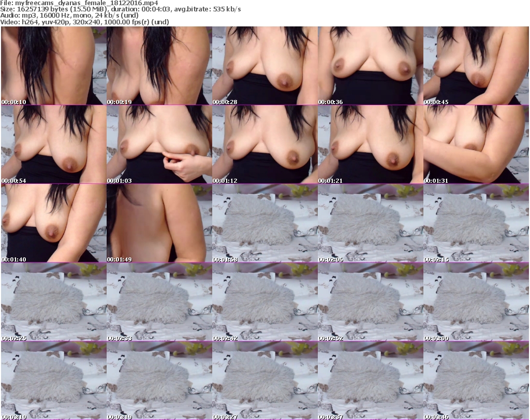Select the thumbnail at 00:03:27
Viewport: 530px width, 420px height.
click(x=264, y=381)
